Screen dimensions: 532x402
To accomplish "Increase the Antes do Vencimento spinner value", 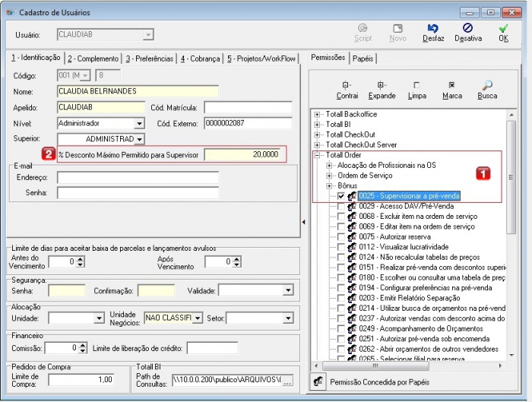I will tap(81, 259).
